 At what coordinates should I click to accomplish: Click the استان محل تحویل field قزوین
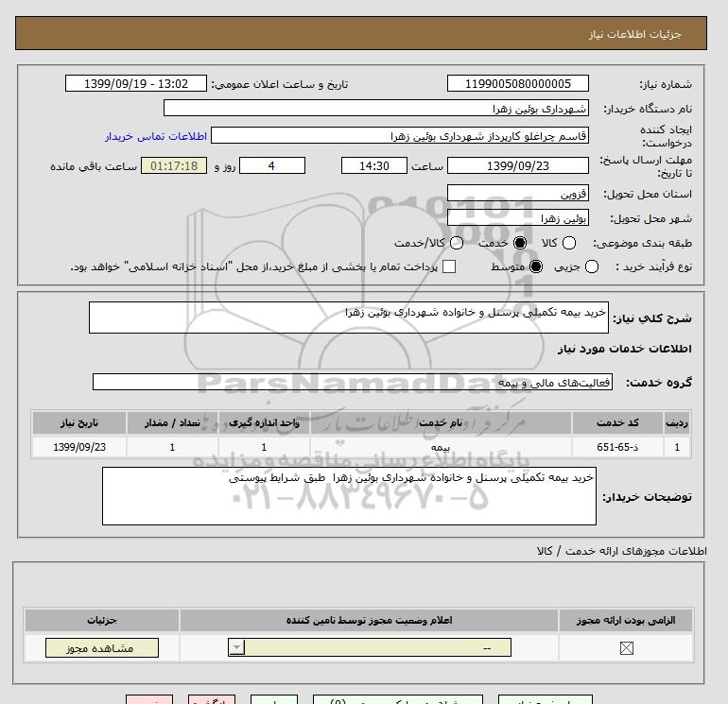click(518, 193)
